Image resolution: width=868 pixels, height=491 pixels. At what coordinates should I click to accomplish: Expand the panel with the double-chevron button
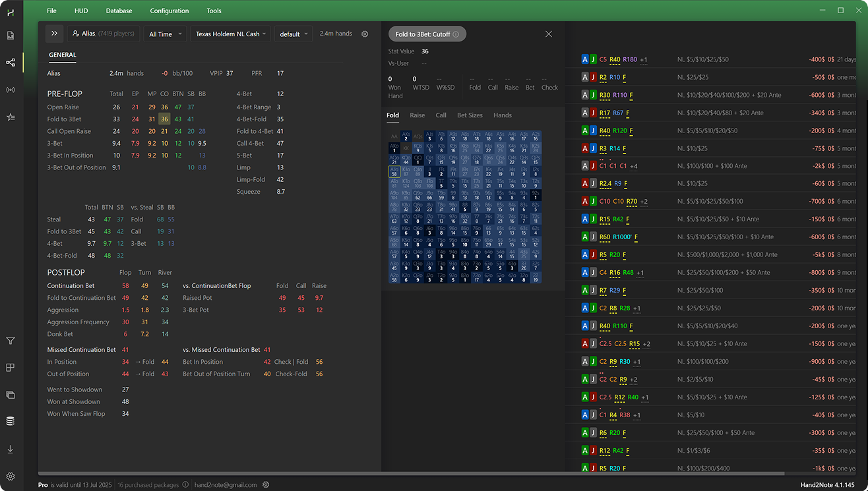click(54, 34)
